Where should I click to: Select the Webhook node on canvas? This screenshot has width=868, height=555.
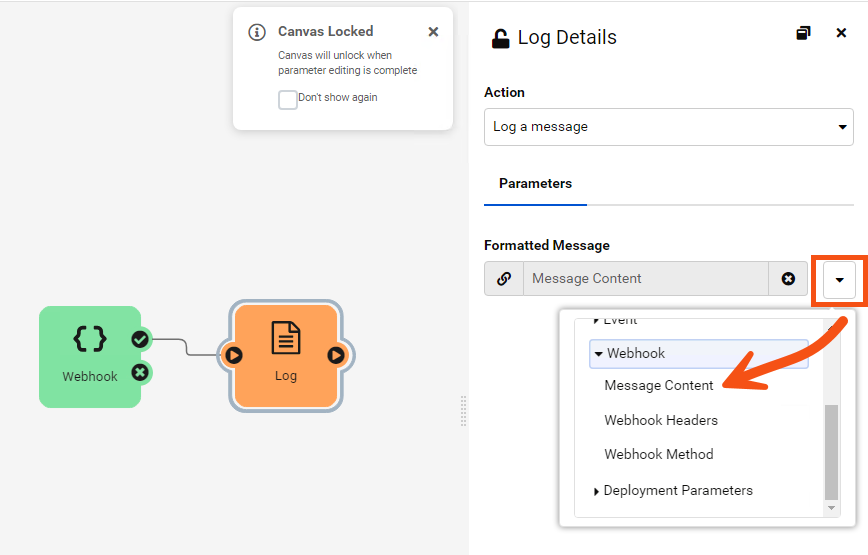pos(90,357)
